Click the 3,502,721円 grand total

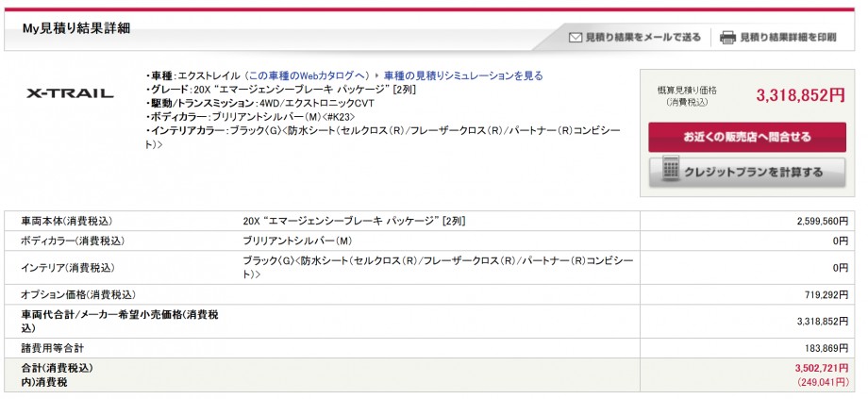coord(822,368)
